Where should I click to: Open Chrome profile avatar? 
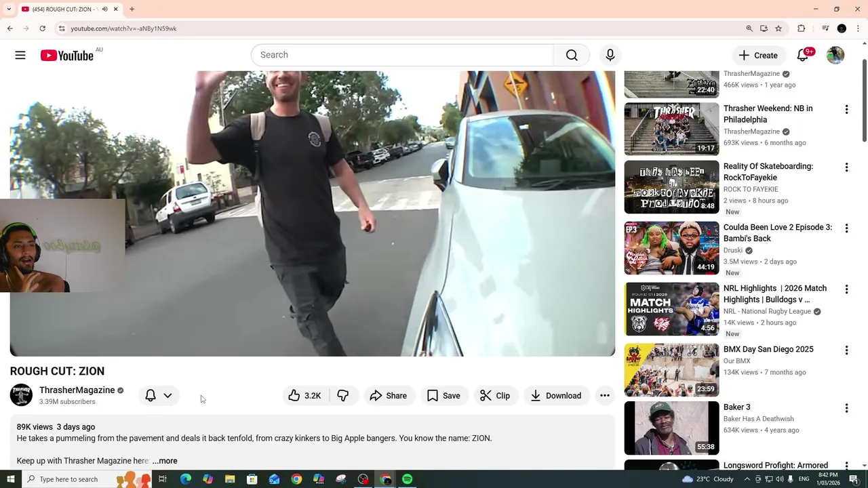click(842, 28)
